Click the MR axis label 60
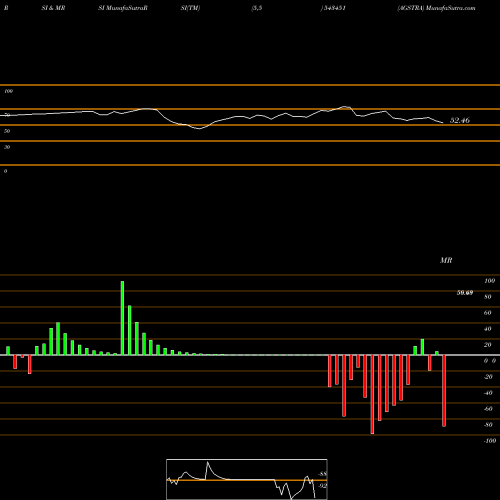Viewport: 500px width, 500px height. pyautogui.click(x=488, y=313)
